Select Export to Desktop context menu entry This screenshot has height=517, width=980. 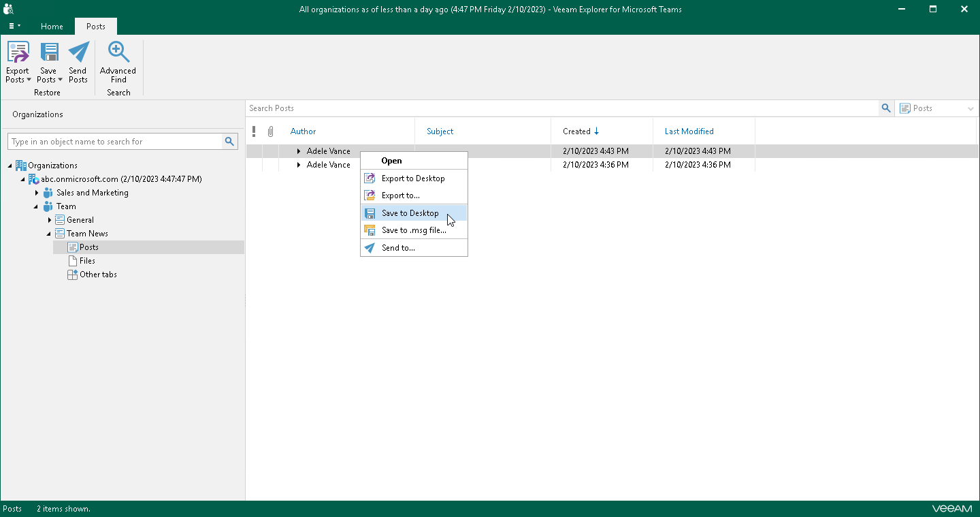412,178
